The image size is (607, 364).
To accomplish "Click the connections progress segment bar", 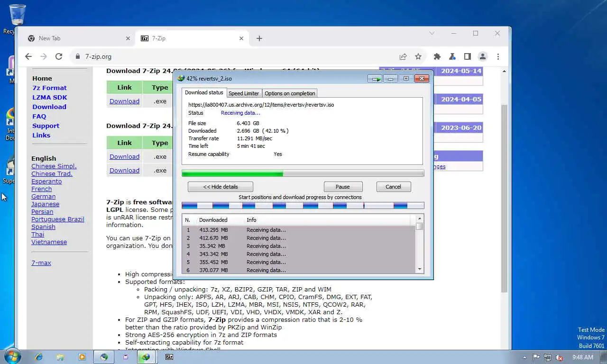I will [303, 206].
